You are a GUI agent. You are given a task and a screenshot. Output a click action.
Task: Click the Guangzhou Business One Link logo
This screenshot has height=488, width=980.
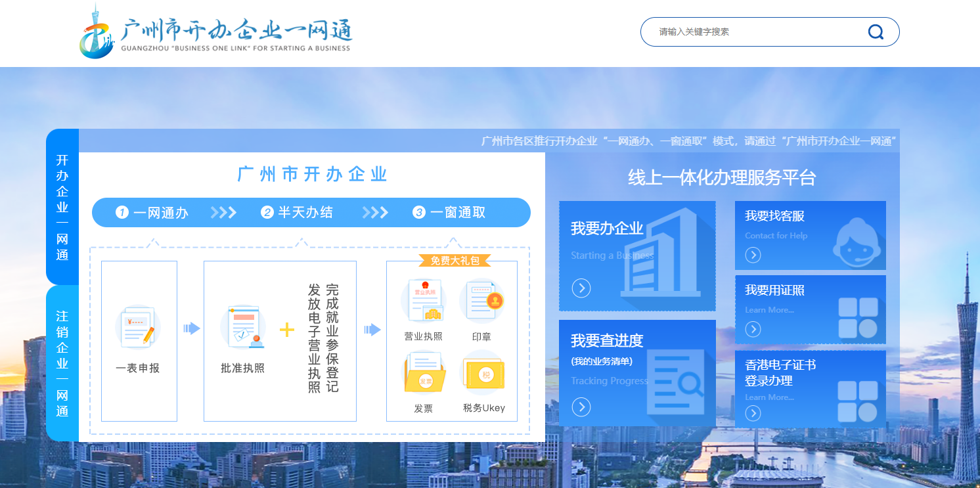tap(217, 33)
